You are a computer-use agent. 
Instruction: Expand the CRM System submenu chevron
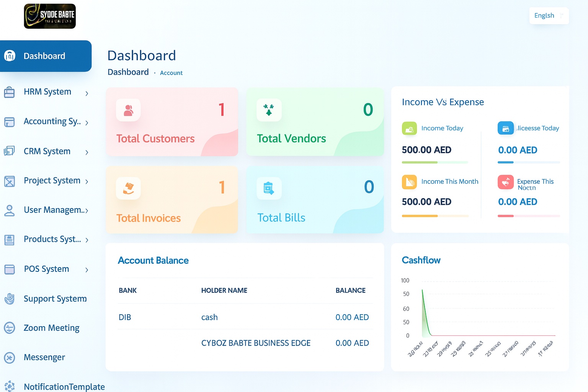pos(87,152)
